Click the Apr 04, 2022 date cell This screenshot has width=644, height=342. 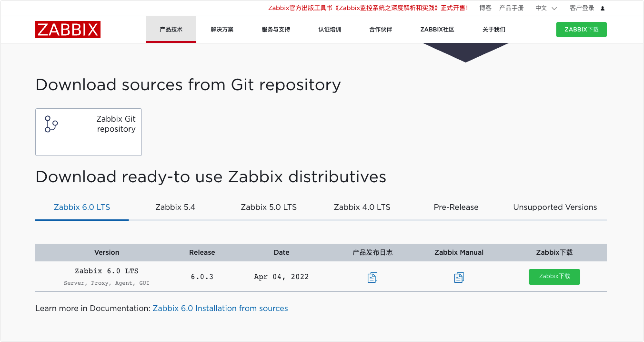[x=281, y=277]
